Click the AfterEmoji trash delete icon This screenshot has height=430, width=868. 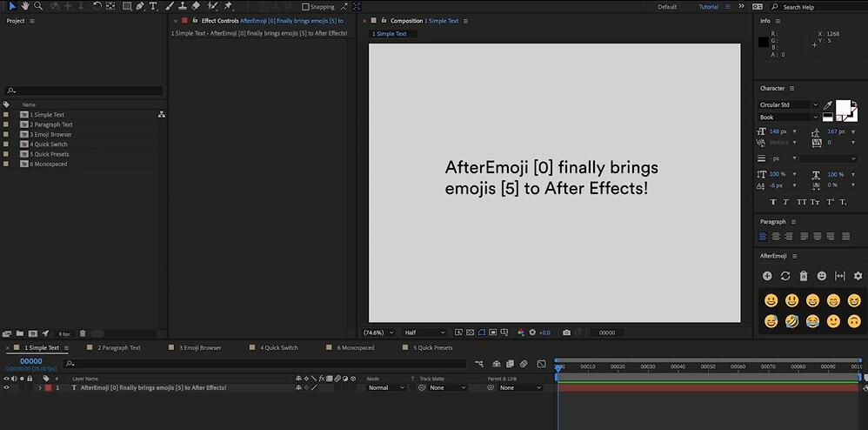coord(804,275)
